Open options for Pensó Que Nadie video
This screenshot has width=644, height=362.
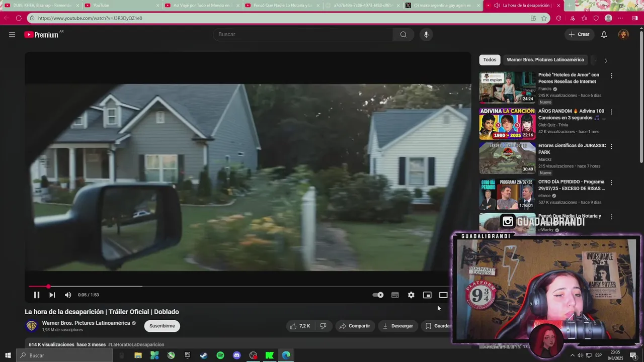pos(611,217)
